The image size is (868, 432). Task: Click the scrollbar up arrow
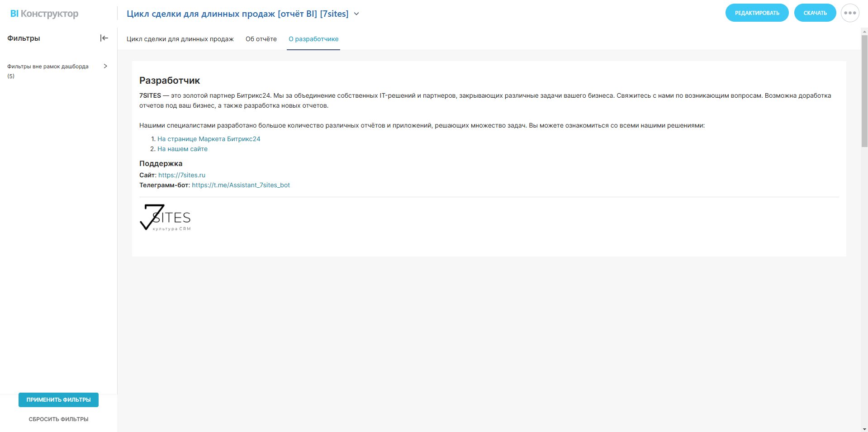[864, 31]
